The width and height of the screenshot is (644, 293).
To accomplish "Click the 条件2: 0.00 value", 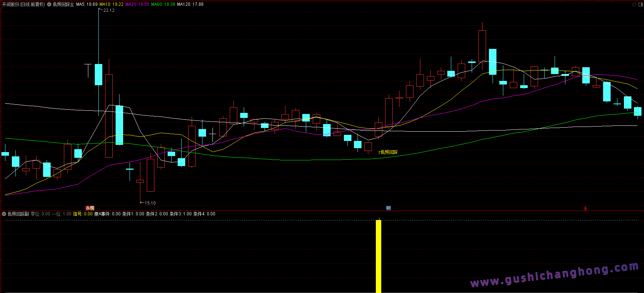I will click(157, 214).
